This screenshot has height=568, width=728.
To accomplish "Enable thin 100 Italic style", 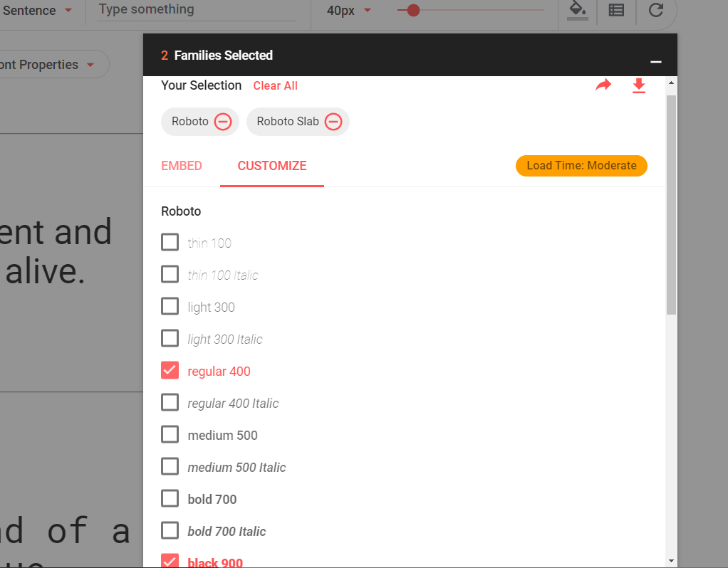I will point(170,274).
